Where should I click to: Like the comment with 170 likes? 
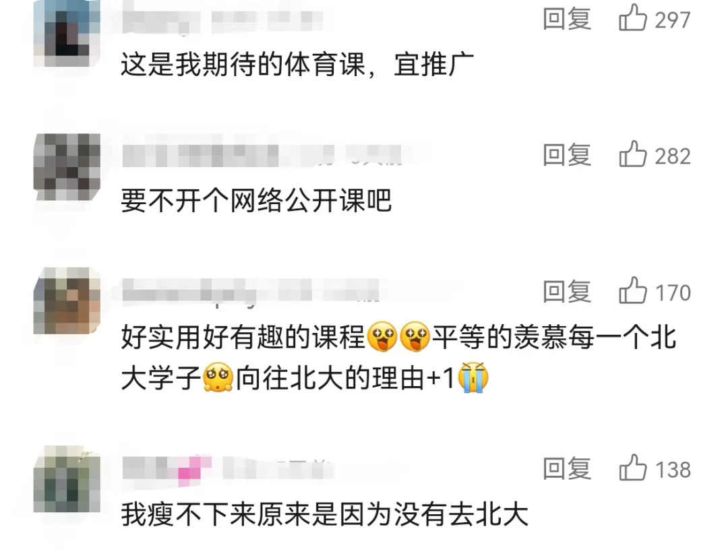pyautogui.click(x=632, y=290)
